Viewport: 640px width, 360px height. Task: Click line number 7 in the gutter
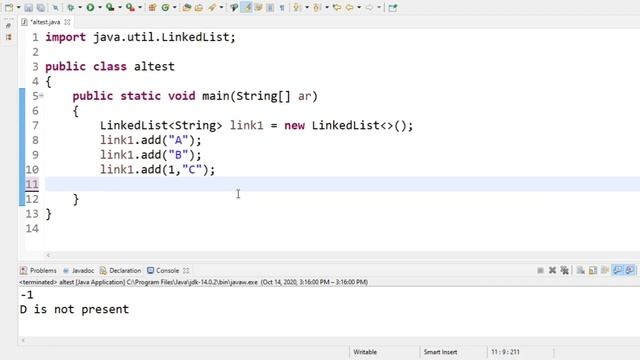click(x=35, y=125)
